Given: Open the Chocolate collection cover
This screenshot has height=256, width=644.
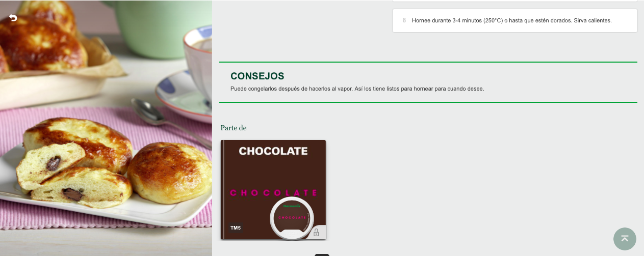Looking at the screenshot, I should pos(273,189).
